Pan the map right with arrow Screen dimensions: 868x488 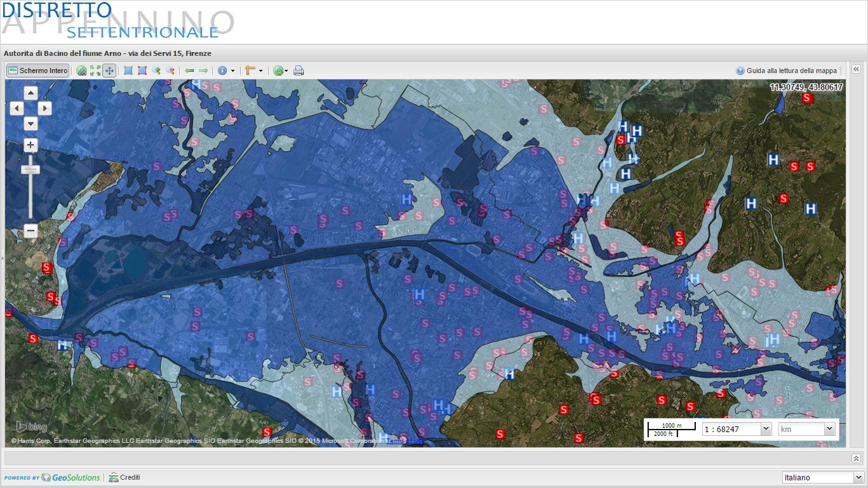pos(44,109)
